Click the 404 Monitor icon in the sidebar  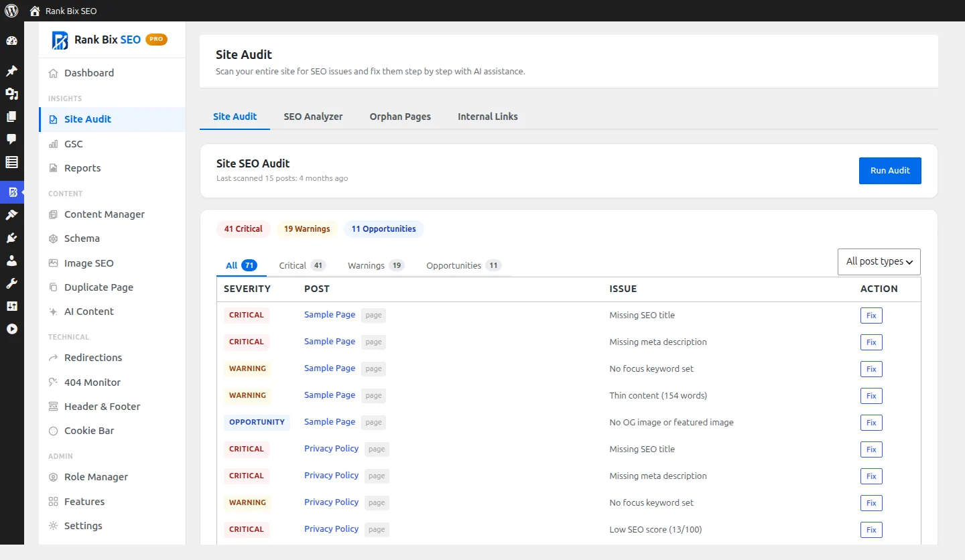click(54, 382)
